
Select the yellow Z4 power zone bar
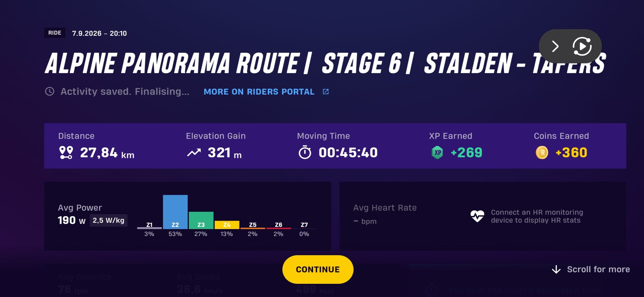coord(227,225)
